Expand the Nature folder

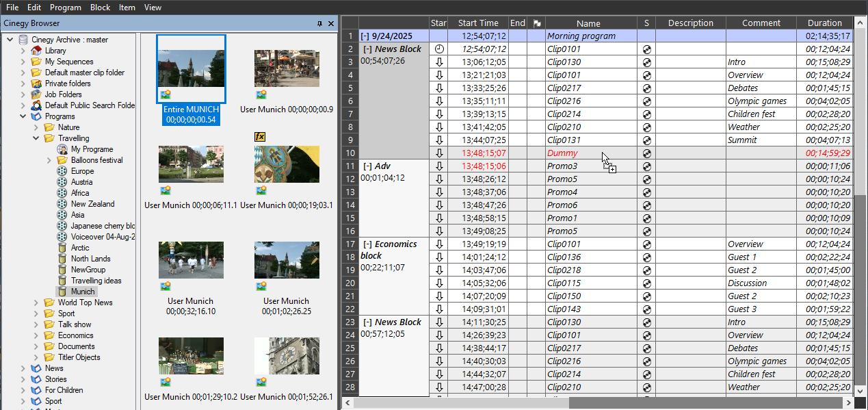(36, 127)
